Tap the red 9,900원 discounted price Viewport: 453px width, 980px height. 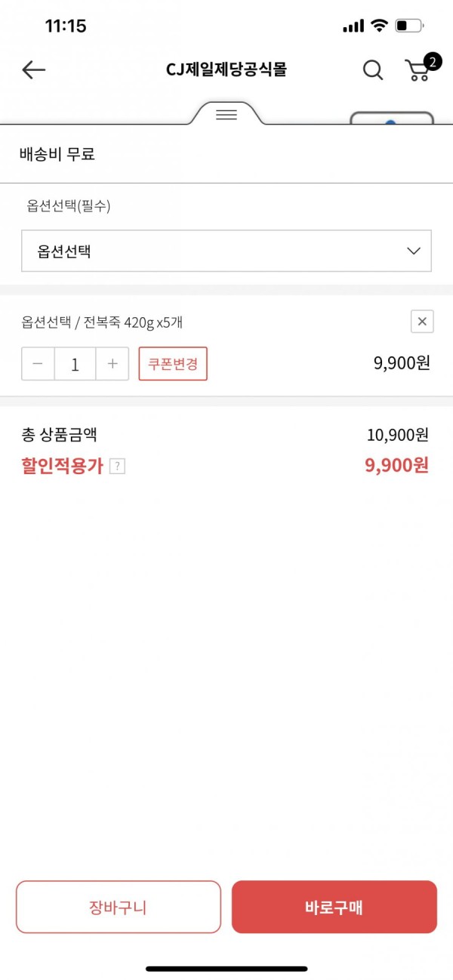[x=397, y=465]
